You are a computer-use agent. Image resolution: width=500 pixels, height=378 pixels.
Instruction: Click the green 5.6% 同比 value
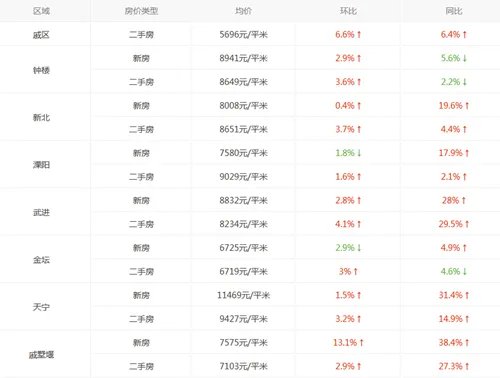point(454,58)
